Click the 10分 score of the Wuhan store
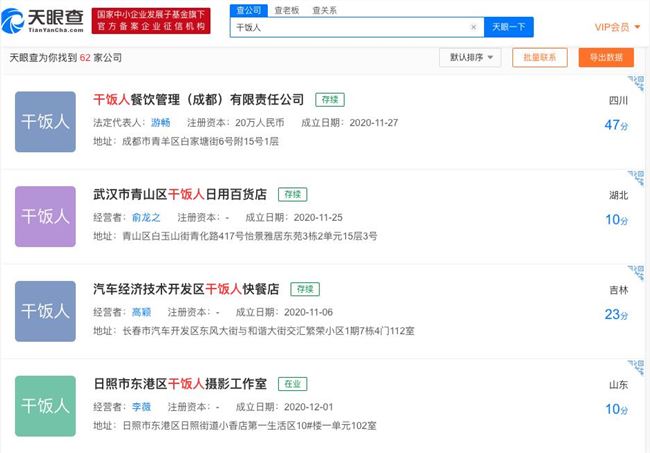 click(x=616, y=220)
